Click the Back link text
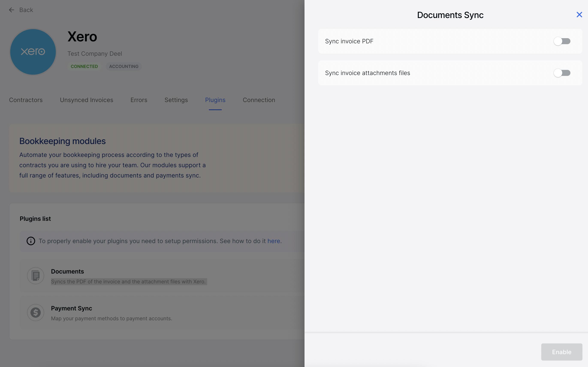The image size is (588, 367). (26, 10)
